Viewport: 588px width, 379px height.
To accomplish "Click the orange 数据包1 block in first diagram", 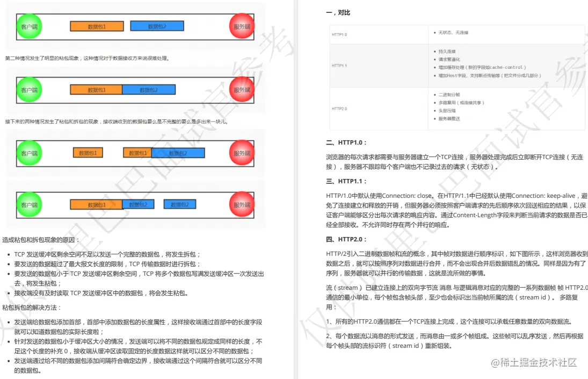I will [97, 25].
